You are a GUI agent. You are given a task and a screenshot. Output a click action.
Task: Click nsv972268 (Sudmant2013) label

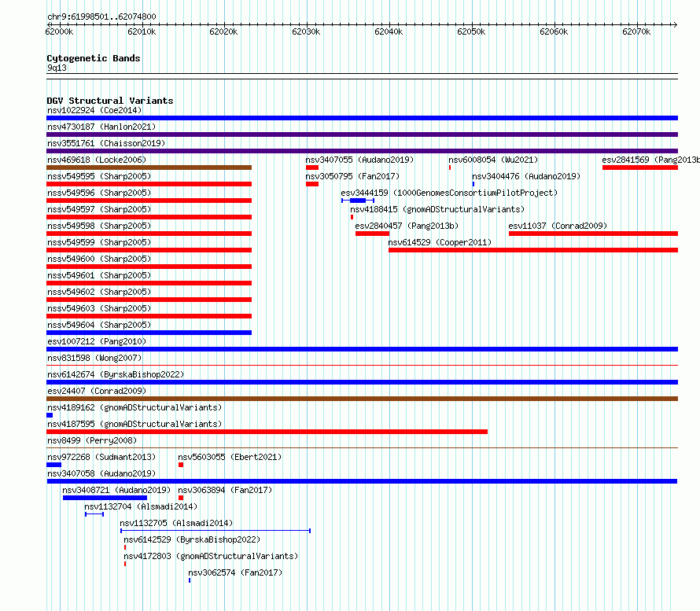101,457
